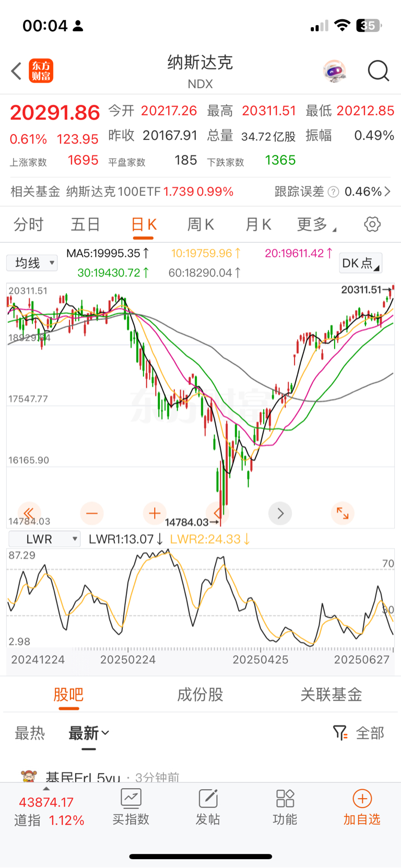Open tracking error details chevron
This screenshot has height=868, width=401.
(387, 192)
